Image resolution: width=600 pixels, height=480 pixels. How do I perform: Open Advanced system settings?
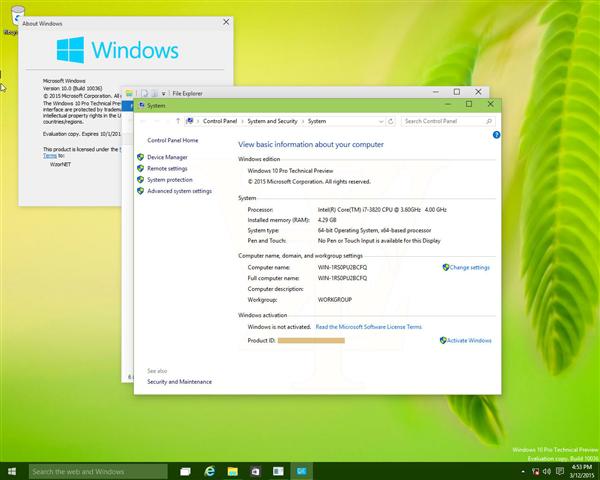tap(179, 191)
